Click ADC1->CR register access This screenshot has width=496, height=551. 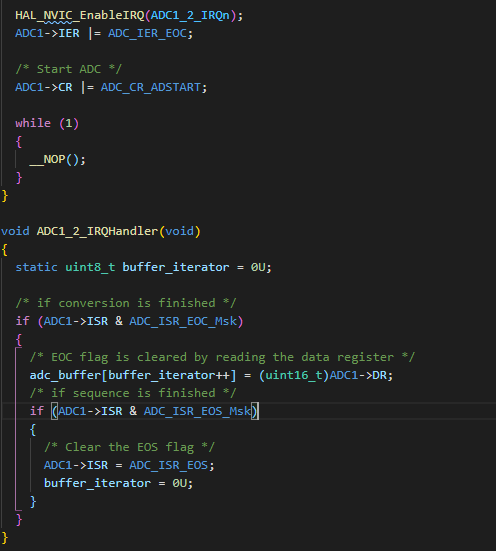pyautogui.click(x=44, y=87)
